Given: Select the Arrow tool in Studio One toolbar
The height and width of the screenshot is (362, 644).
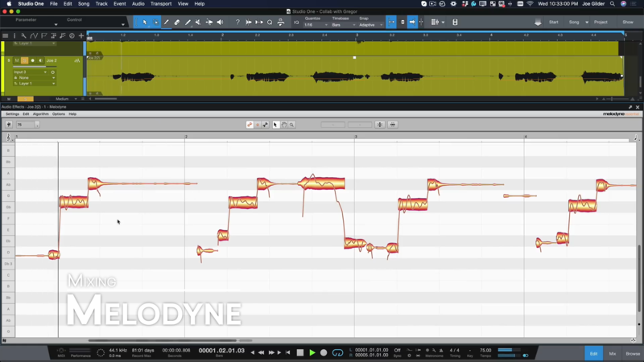Looking at the screenshot, I should [145, 23].
